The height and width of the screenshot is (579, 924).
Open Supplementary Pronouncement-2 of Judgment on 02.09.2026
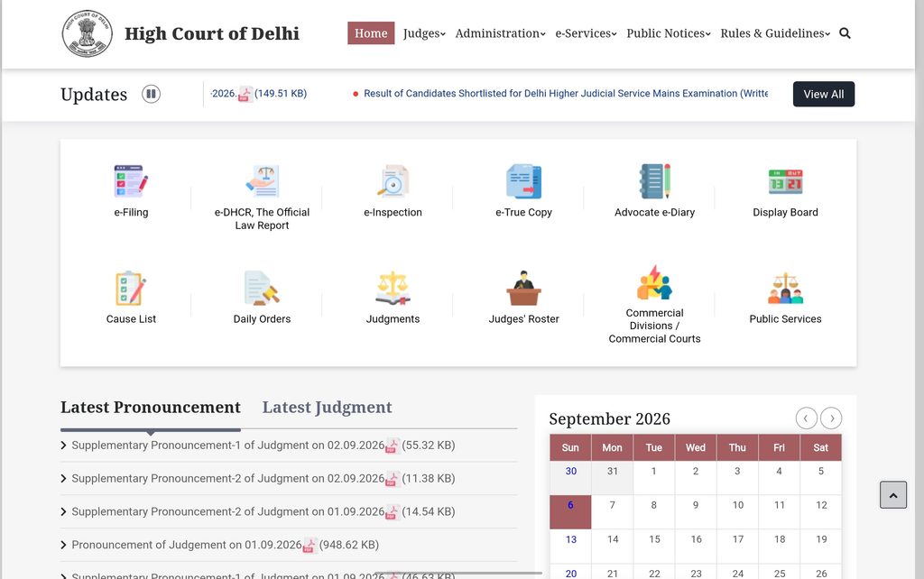click(x=228, y=478)
